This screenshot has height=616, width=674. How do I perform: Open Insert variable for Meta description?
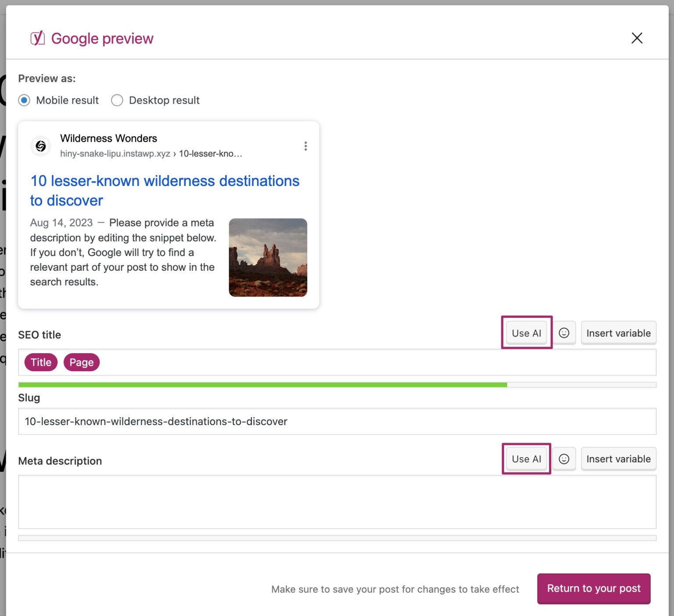(618, 459)
